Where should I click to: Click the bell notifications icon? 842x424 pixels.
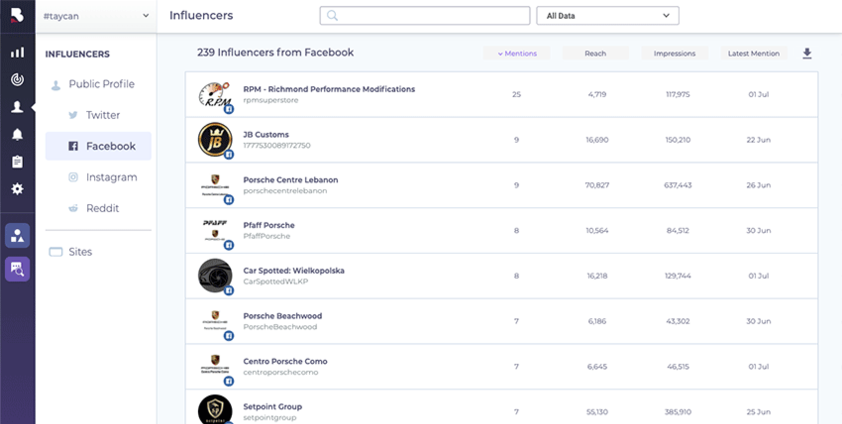point(17,134)
